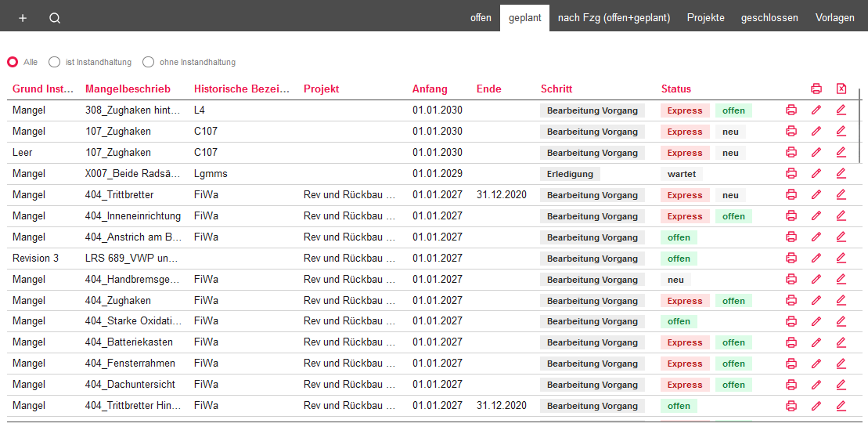The width and height of the screenshot is (868, 427).
Task: Sort the table by the "Anfang" column header
Action: (x=430, y=89)
